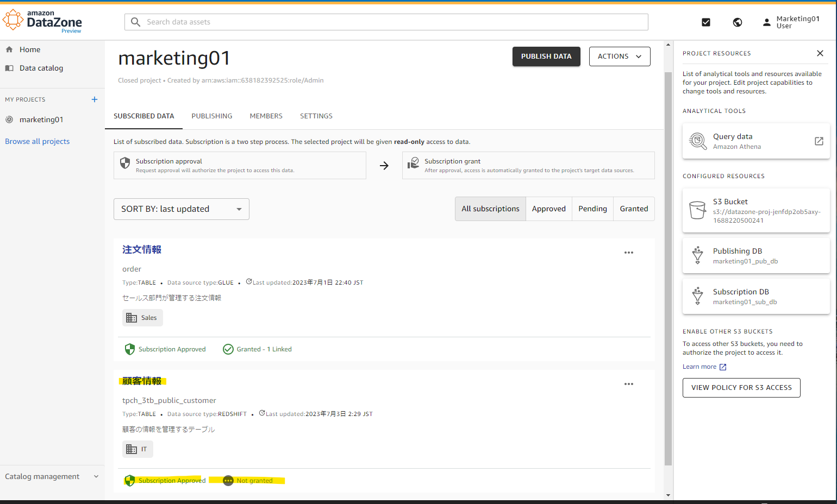Click the Search data assets field
The image size is (837, 504).
(x=386, y=22)
